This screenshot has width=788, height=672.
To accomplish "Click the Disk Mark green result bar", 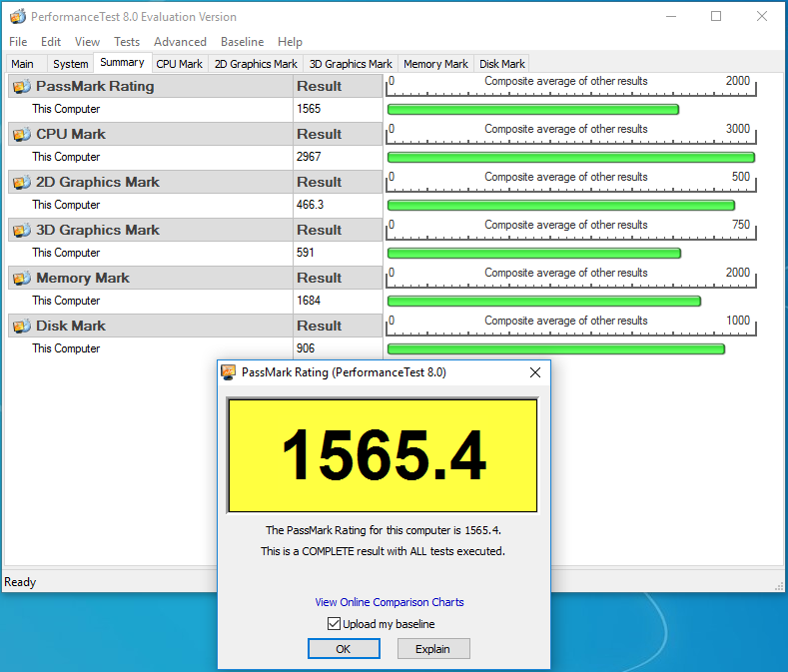I will pos(556,348).
